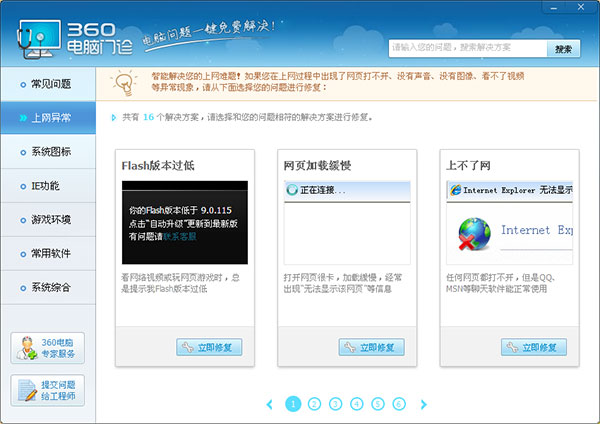Click the light bulb tip icon
Screen dimensions: 600x424
(124, 83)
